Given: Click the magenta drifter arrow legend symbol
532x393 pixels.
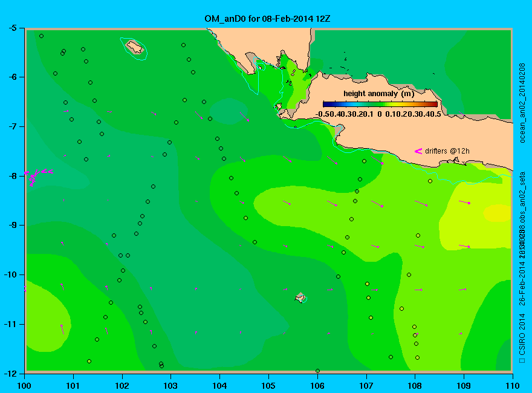Looking at the screenshot, I should click(x=418, y=151).
